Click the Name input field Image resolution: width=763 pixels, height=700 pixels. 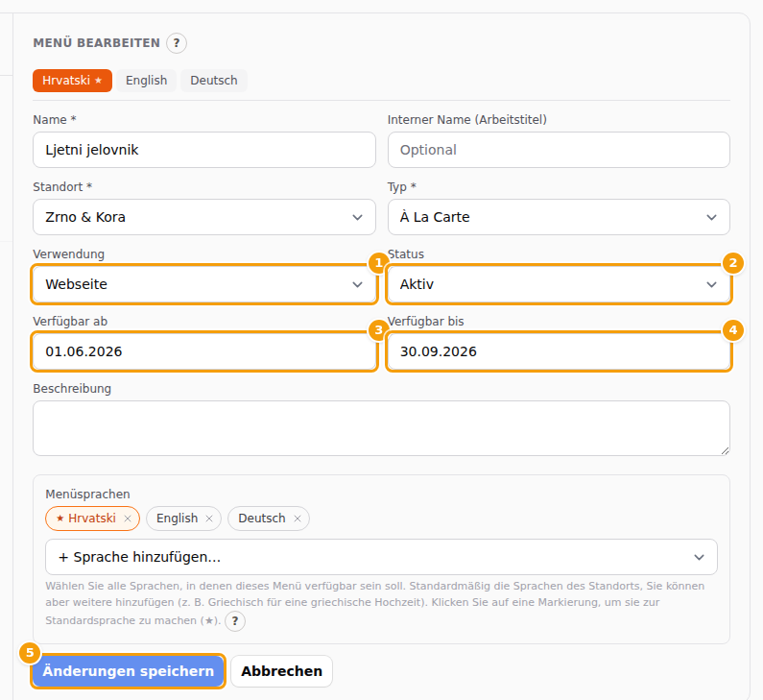click(203, 150)
